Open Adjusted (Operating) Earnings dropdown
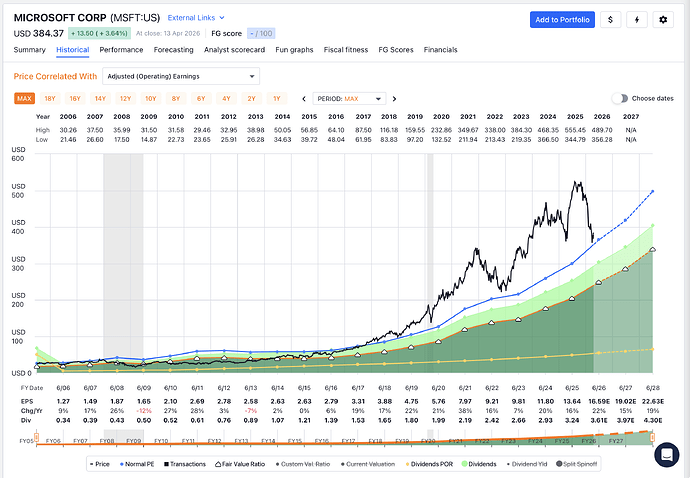690x478 pixels. tap(181, 76)
